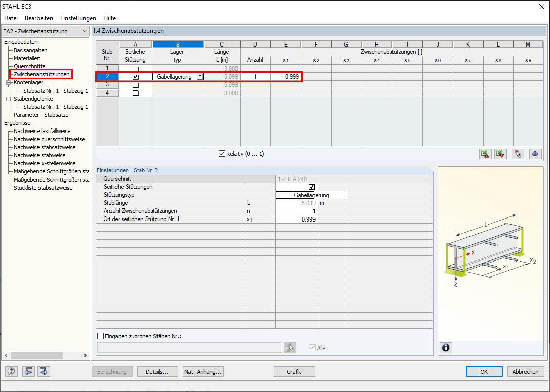The height and width of the screenshot is (392, 550).
Task: Click the Grafik button
Action: click(x=294, y=372)
